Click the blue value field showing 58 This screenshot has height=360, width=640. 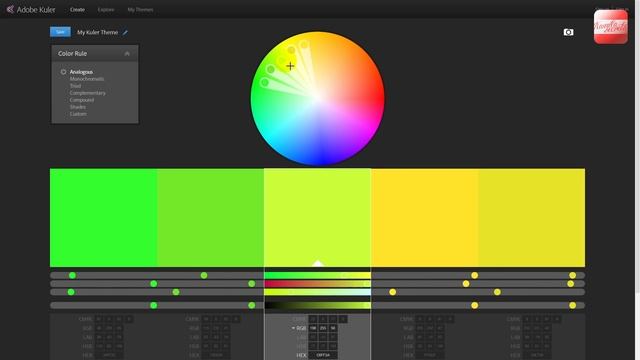pyautogui.click(x=333, y=328)
